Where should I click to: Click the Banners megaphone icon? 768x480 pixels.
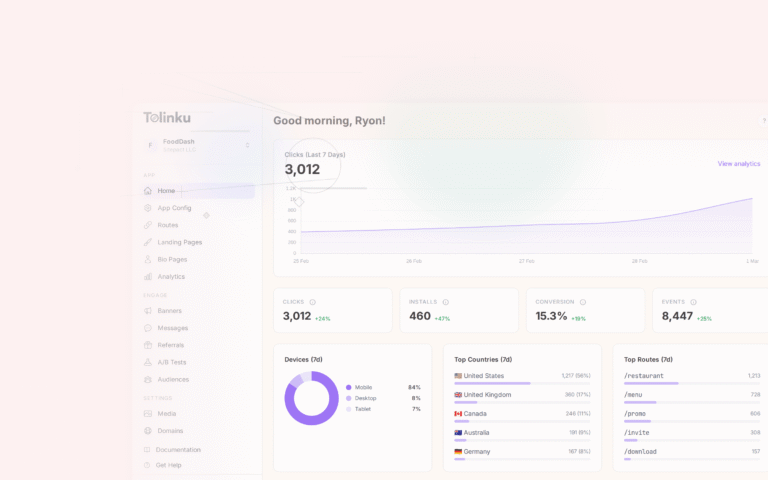coord(148,311)
